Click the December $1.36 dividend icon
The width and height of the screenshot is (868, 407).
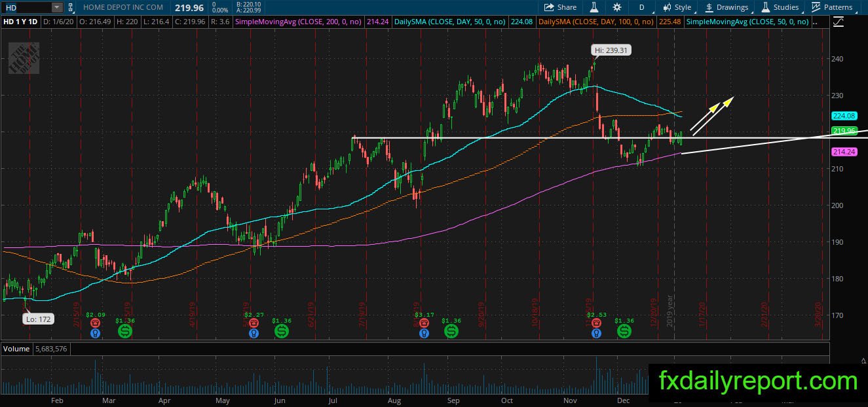click(x=624, y=332)
